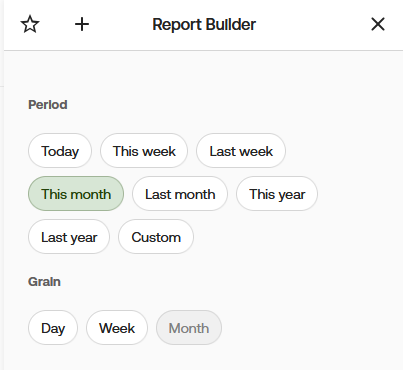Select Last year period option
The width and height of the screenshot is (403, 370).
tap(69, 237)
